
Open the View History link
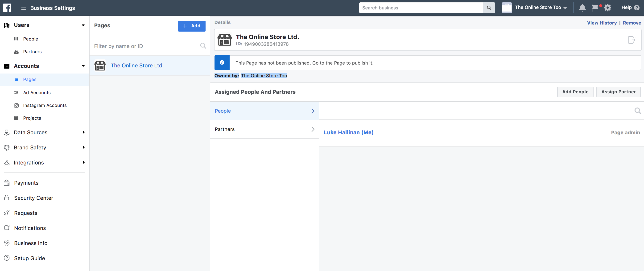point(602,23)
